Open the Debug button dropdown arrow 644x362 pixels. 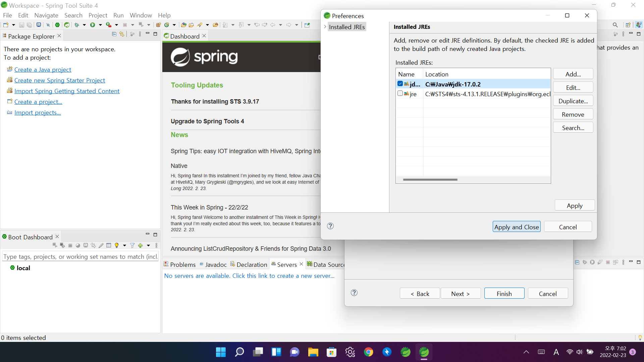coord(84,25)
